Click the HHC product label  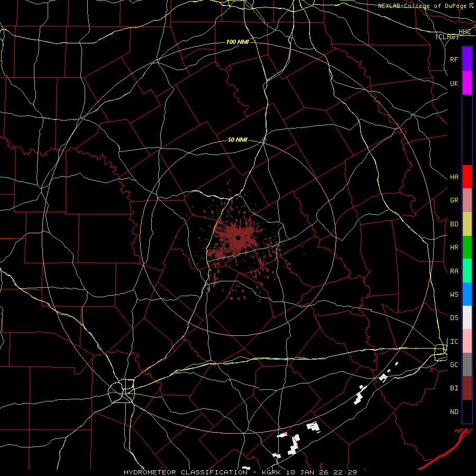[x=464, y=32]
